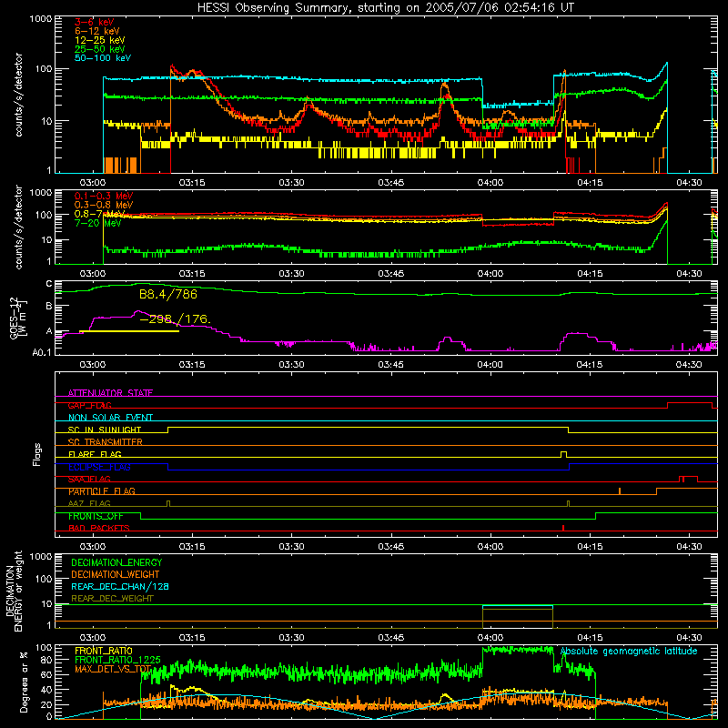The height and width of the screenshot is (728, 728).
Task: Select the ECLIPSE_FLAG label
Action: click(x=99, y=467)
